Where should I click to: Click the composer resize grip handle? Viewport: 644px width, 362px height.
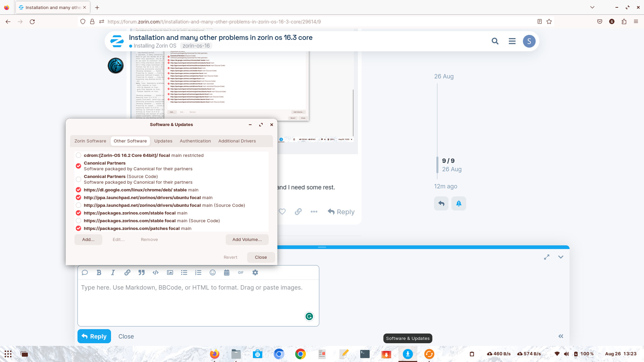pyautogui.click(x=322, y=247)
